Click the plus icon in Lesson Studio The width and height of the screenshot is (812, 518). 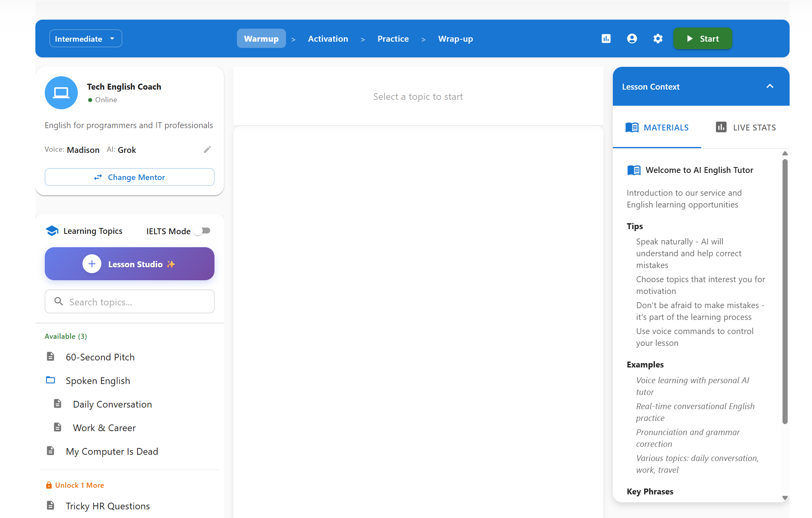92,264
